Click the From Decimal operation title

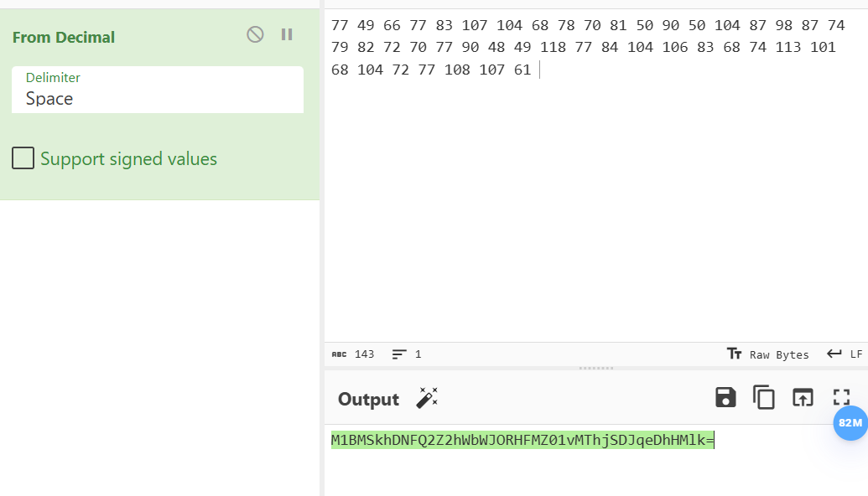point(64,37)
